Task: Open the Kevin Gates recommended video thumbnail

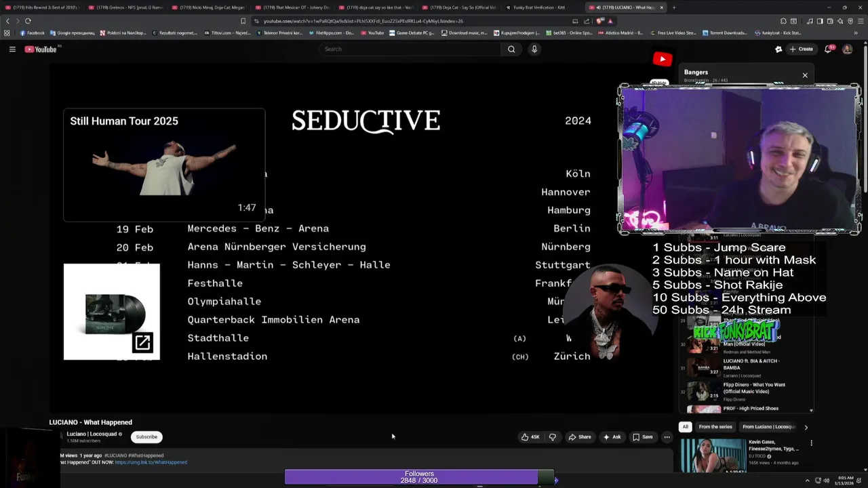Action: pyautogui.click(x=713, y=455)
